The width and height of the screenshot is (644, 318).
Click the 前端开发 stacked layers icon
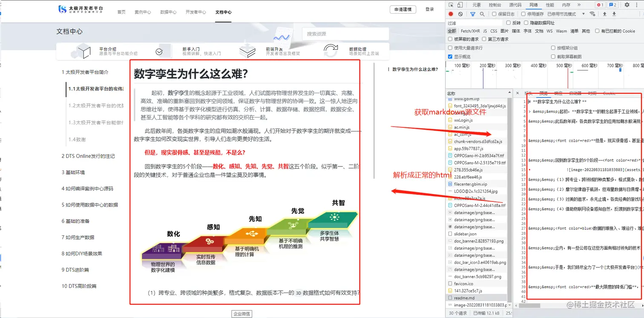[x=247, y=52]
